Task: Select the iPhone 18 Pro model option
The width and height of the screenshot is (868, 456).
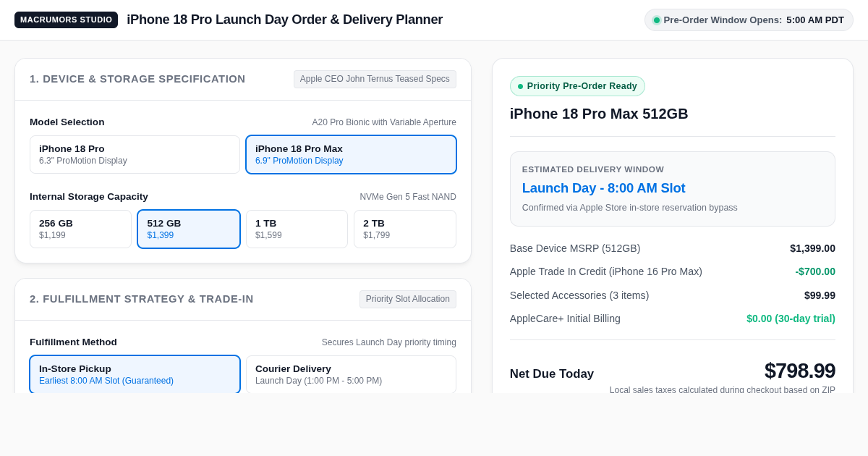Action: pos(135,154)
